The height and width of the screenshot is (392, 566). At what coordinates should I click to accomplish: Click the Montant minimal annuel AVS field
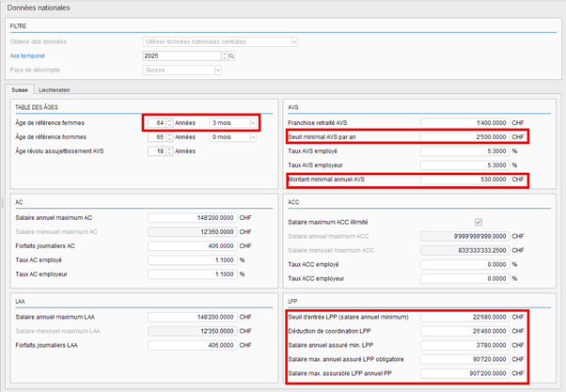coord(464,180)
